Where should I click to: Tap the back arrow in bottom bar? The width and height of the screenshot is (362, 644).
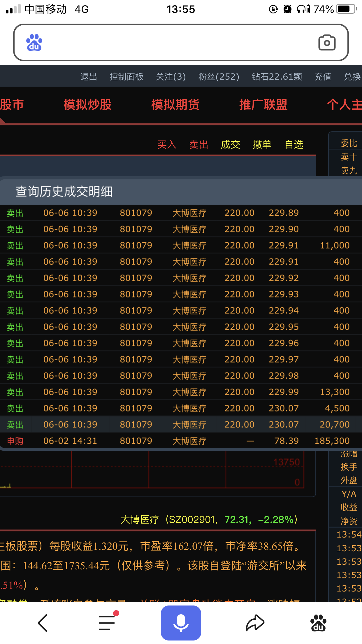43,623
